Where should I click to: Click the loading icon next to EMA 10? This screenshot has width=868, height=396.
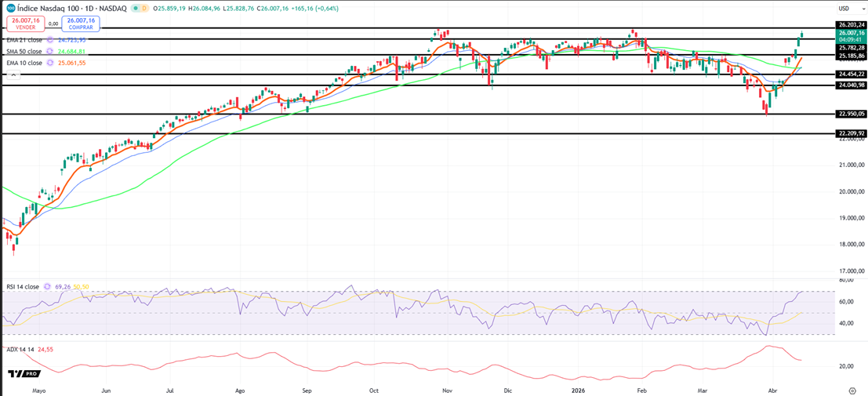pyautogui.click(x=50, y=64)
